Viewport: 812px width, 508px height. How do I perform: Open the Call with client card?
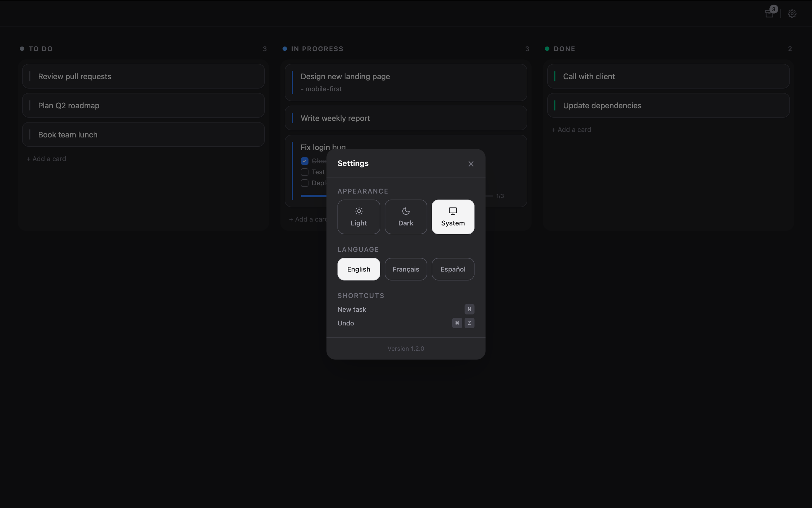pos(668,76)
